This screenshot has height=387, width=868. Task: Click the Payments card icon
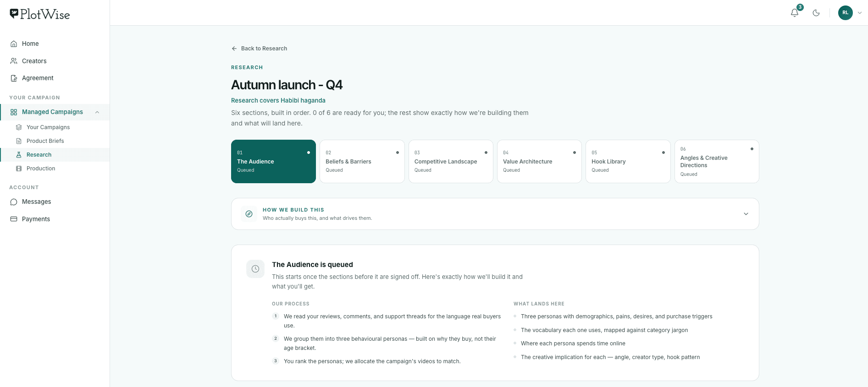tap(14, 219)
